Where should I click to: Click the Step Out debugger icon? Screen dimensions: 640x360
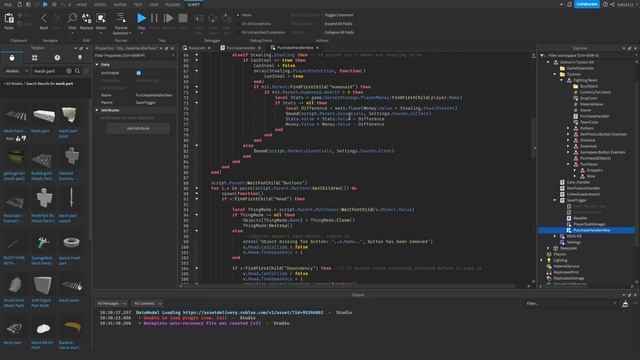click(227, 18)
